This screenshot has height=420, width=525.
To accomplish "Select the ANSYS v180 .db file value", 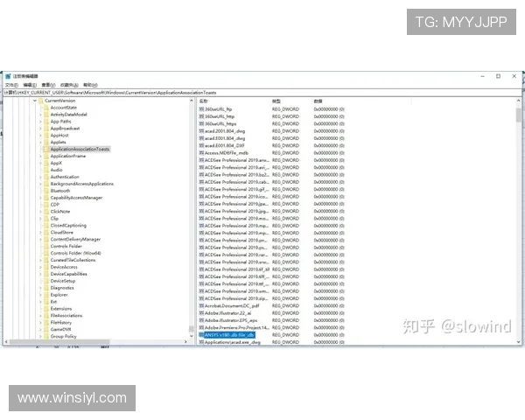I will pyautogui.click(x=229, y=334).
